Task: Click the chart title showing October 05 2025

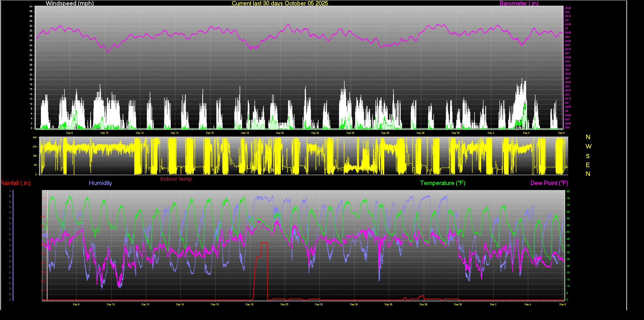Action: (x=280, y=3)
